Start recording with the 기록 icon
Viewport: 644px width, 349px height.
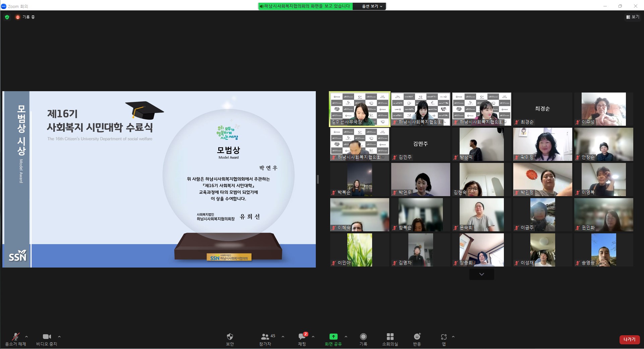(x=363, y=337)
